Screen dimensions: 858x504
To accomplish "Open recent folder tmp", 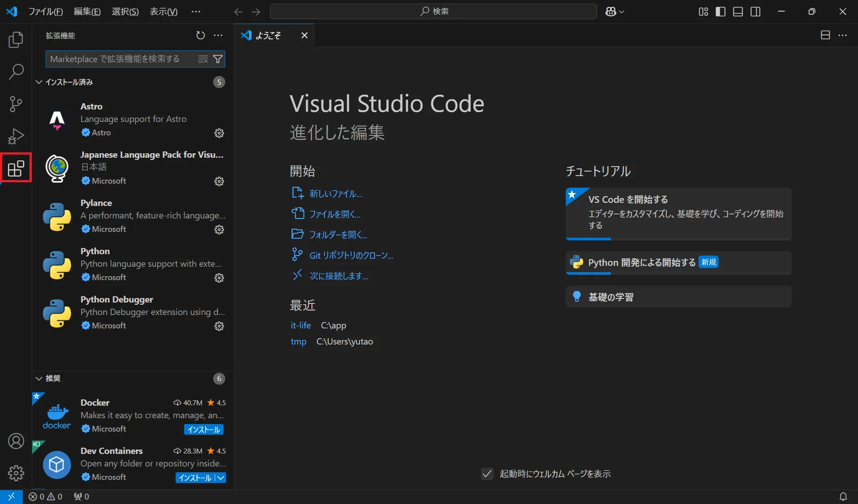I will 299,341.
